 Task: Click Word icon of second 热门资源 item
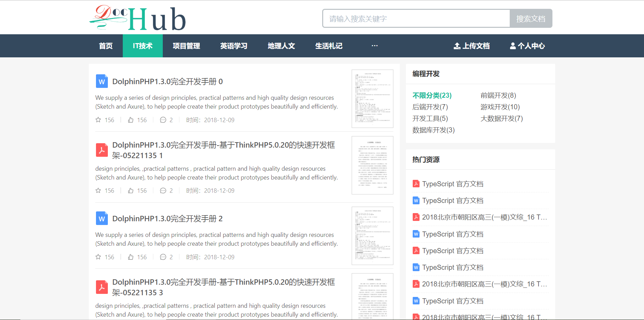click(416, 200)
